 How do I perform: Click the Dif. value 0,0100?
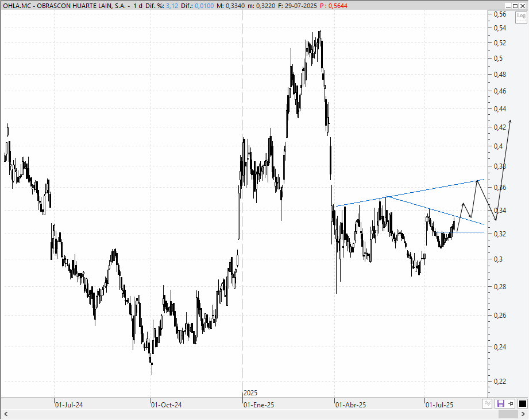point(205,6)
